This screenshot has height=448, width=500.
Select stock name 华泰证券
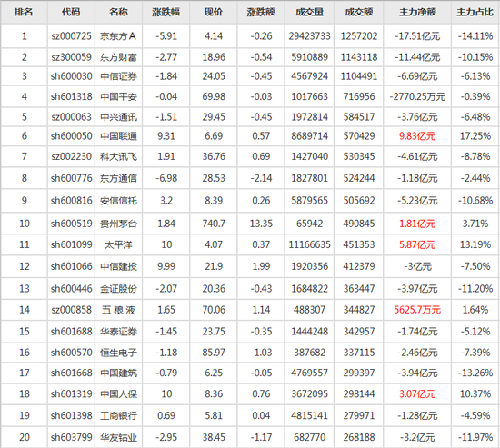(x=118, y=332)
